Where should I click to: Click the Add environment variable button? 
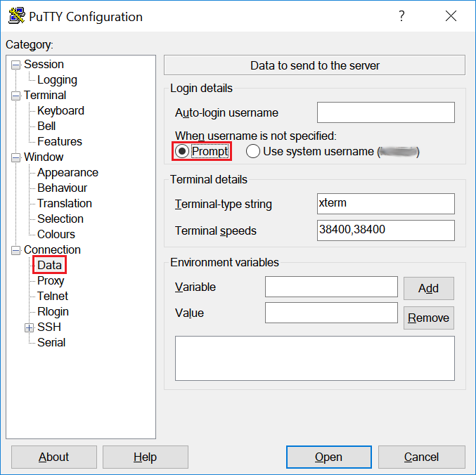click(428, 288)
